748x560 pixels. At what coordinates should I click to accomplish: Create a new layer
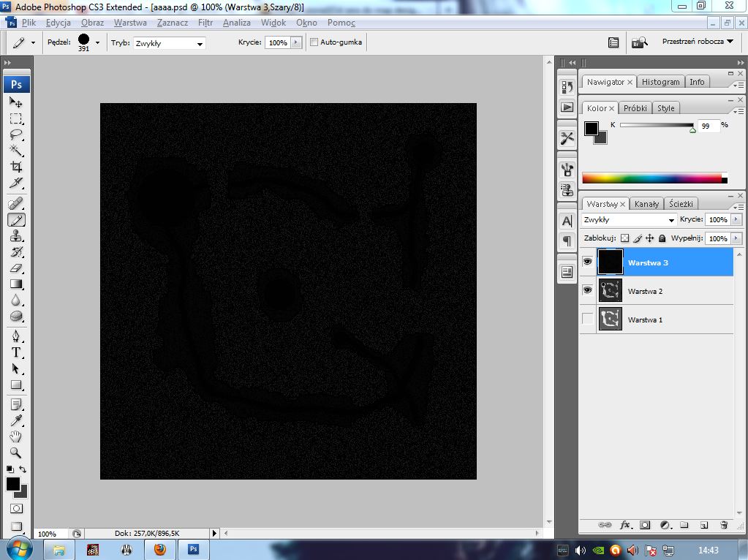click(x=704, y=525)
